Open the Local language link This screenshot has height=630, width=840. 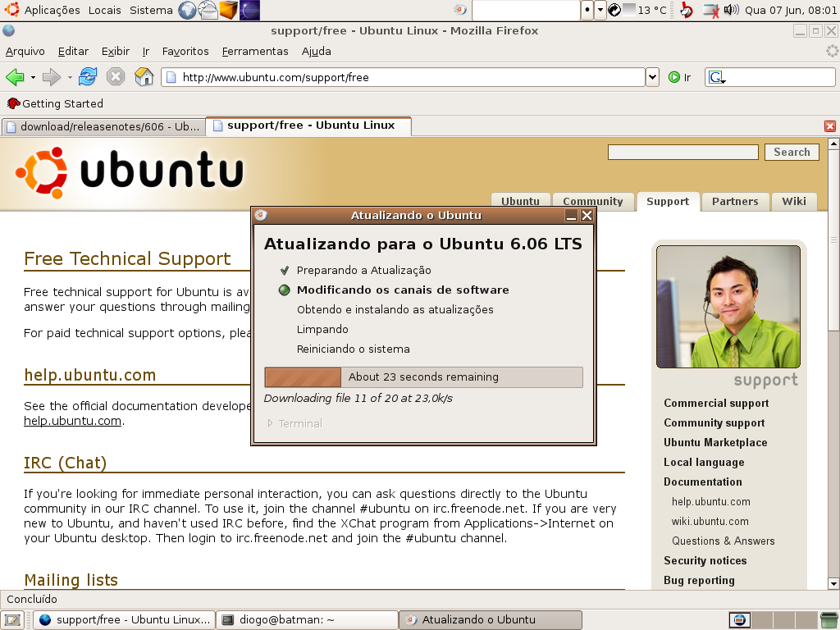(x=704, y=463)
